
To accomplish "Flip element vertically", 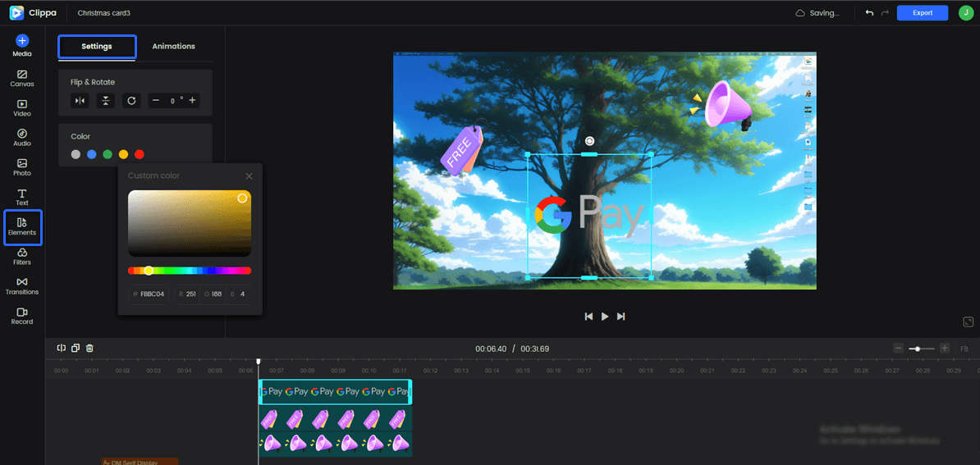I will pos(106,101).
